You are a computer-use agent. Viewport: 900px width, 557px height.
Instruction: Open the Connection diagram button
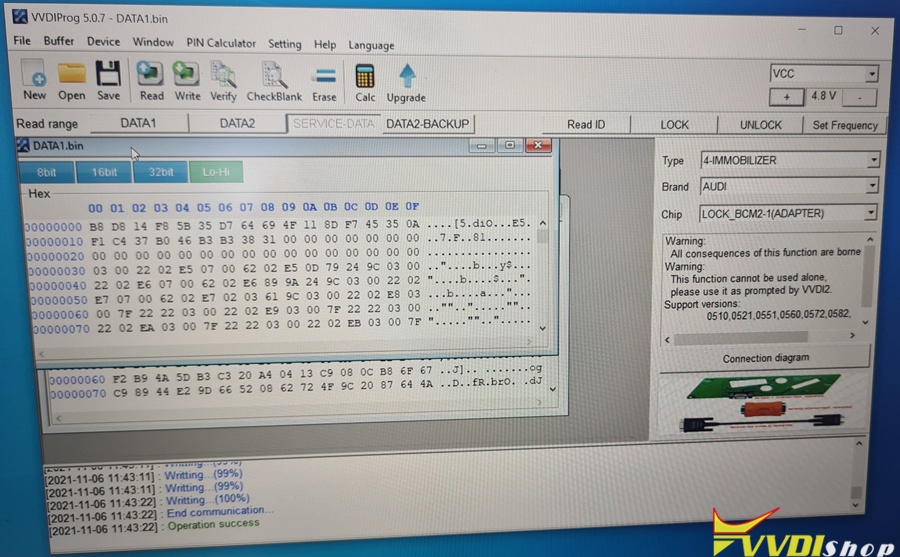click(x=766, y=358)
